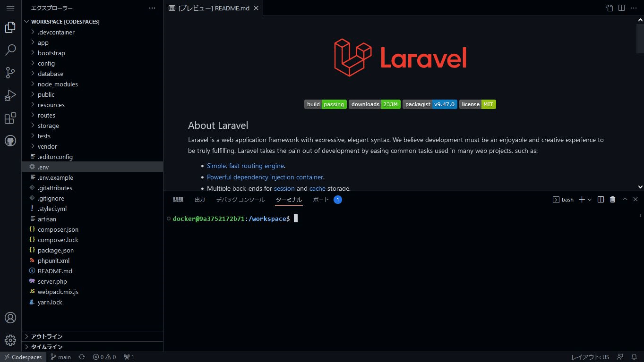This screenshot has height=362, width=644.
Task: Expand the config folder
Action: (92, 63)
